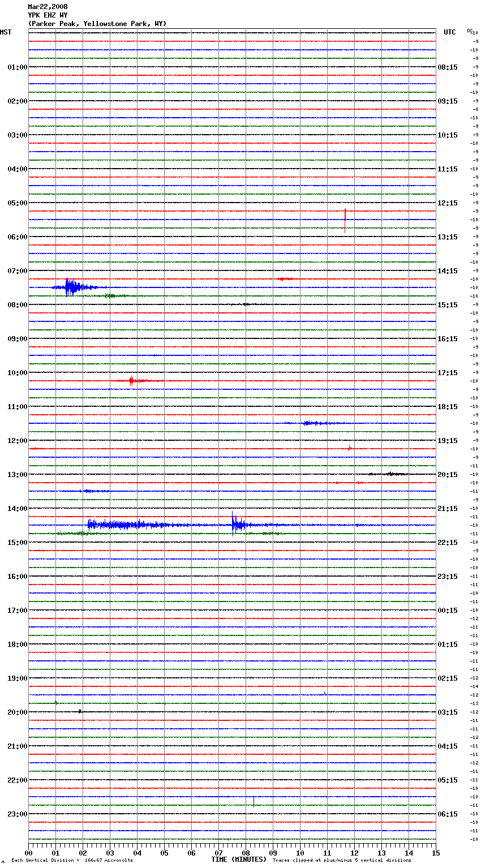Screen dimensions: 481x868
Task: Click the 23:15 UTC time label
Action: tap(448, 577)
